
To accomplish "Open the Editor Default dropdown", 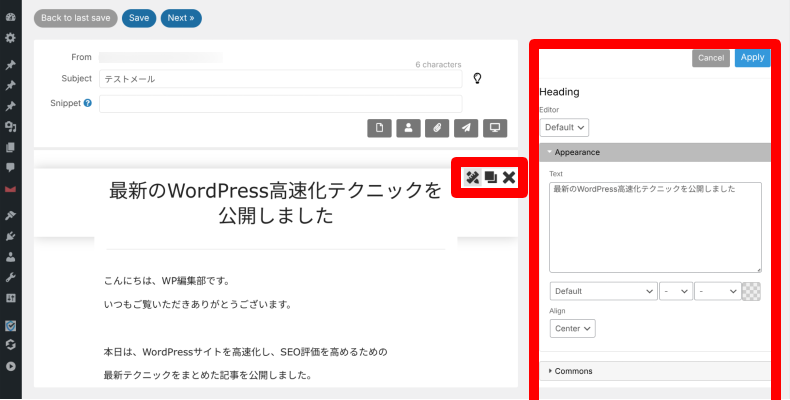I will (564, 127).
